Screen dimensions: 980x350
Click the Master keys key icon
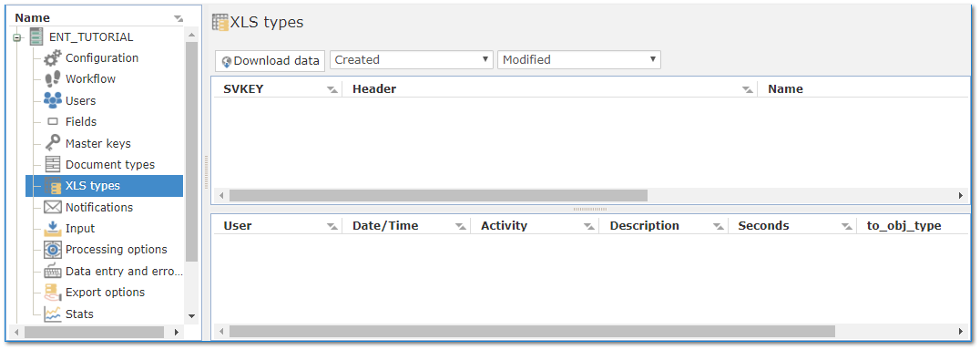click(x=53, y=143)
